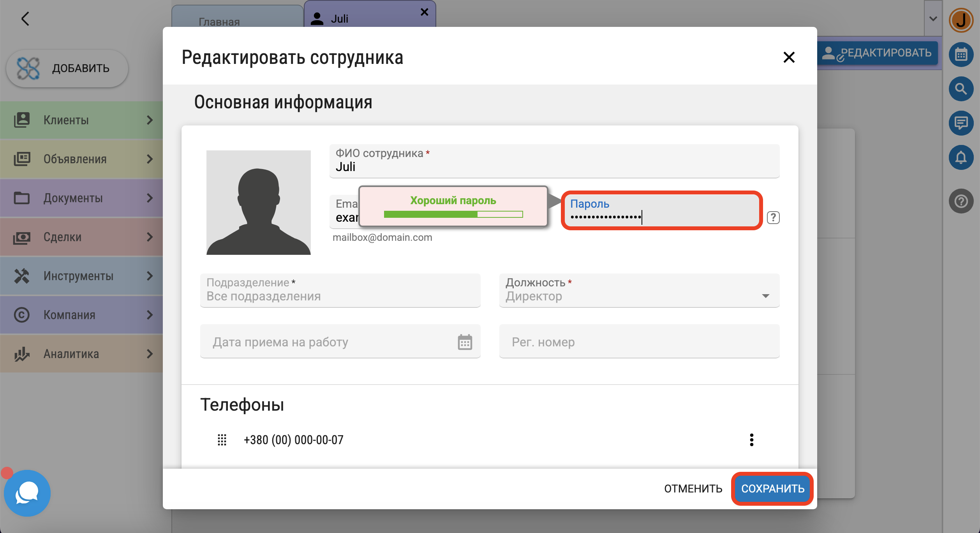Viewport: 980px width, 533px height.
Task: Click the phone dial-pad grid icon
Action: click(222, 440)
